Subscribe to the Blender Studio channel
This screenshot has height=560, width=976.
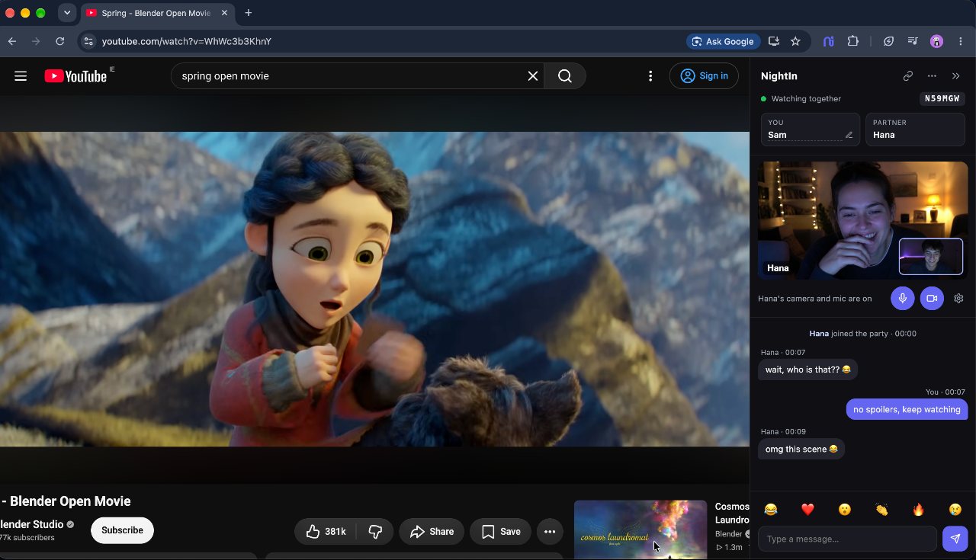[x=122, y=530]
